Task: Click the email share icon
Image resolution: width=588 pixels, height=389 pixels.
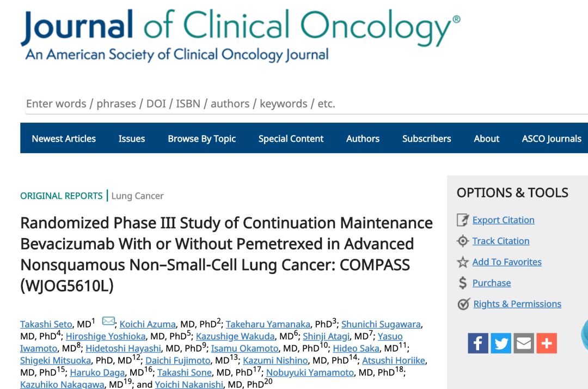Action: (524, 343)
